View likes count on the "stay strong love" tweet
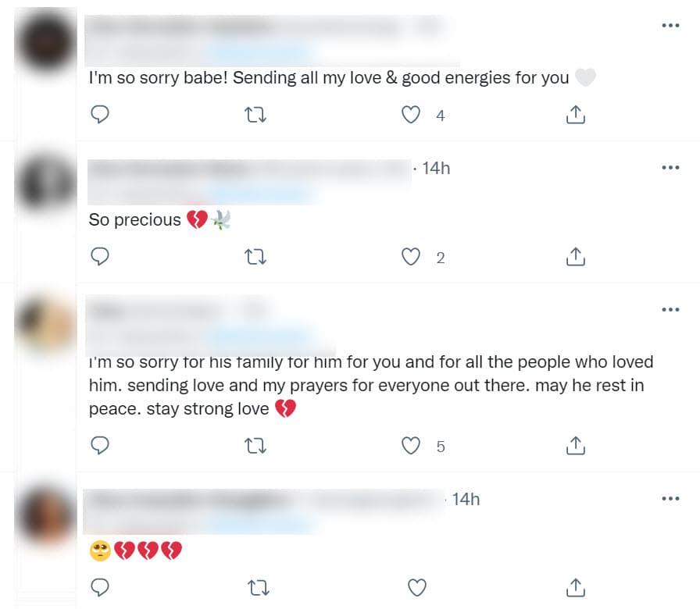This screenshot has height=609, width=700. click(x=441, y=447)
